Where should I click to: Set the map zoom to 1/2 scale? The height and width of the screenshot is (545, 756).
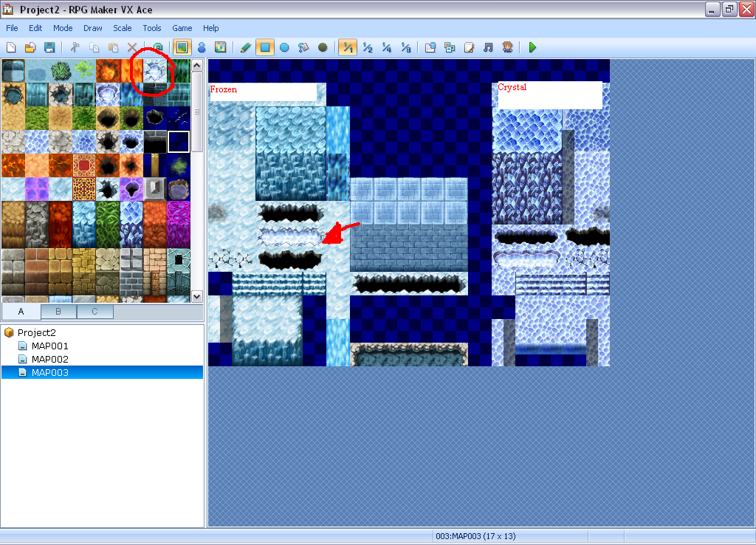point(366,47)
